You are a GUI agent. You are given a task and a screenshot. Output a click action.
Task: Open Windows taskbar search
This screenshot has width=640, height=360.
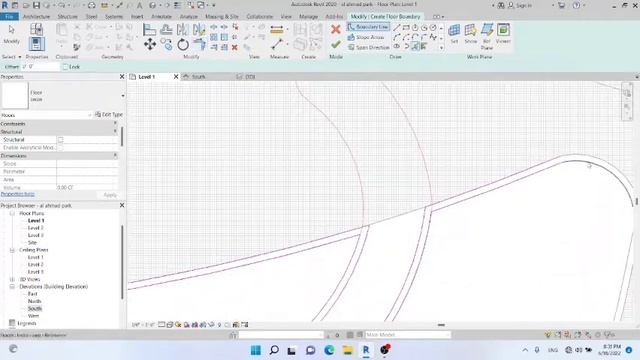coord(274,350)
